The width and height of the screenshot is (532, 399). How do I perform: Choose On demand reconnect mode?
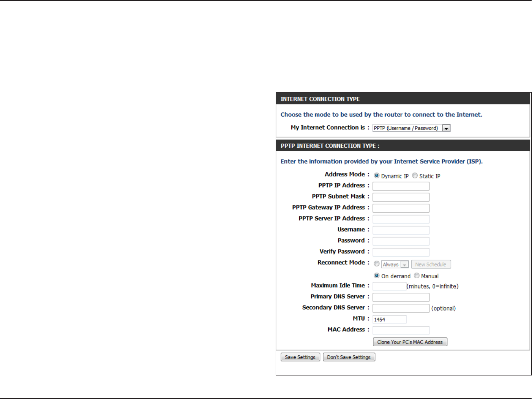point(377,276)
